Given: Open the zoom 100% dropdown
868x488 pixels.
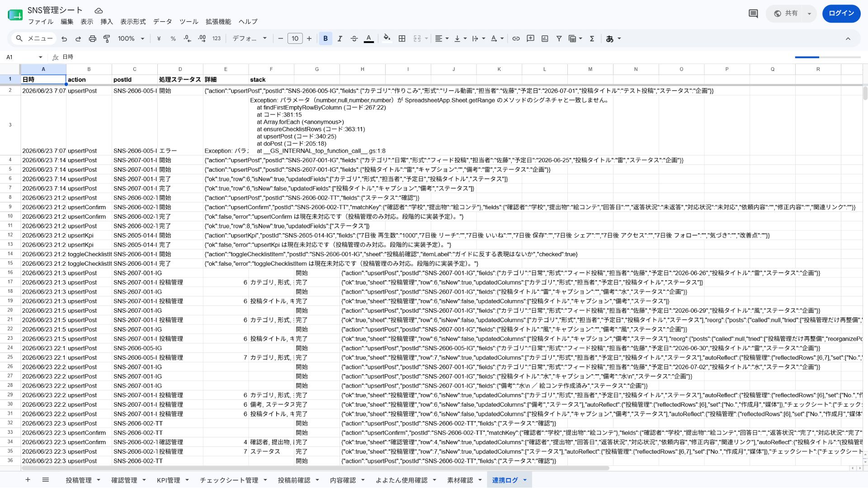Looking at the screenshot, I should [x=131, y=39].
